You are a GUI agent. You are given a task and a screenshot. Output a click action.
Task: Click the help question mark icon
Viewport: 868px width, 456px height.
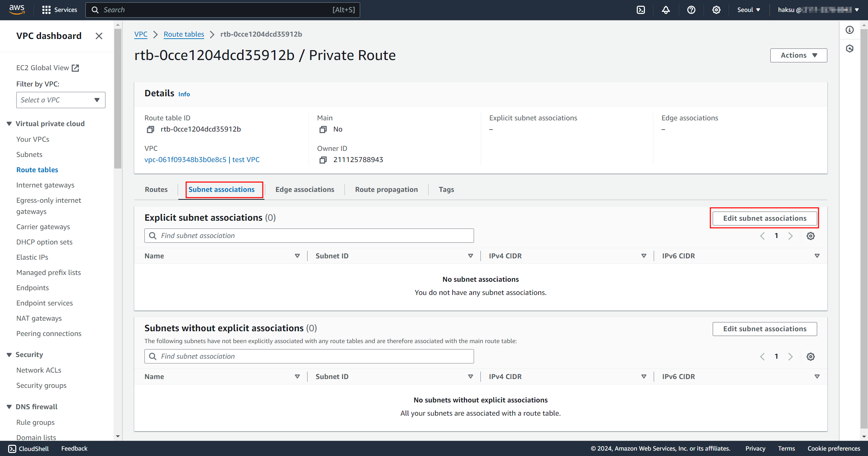(x=691, y=10)
